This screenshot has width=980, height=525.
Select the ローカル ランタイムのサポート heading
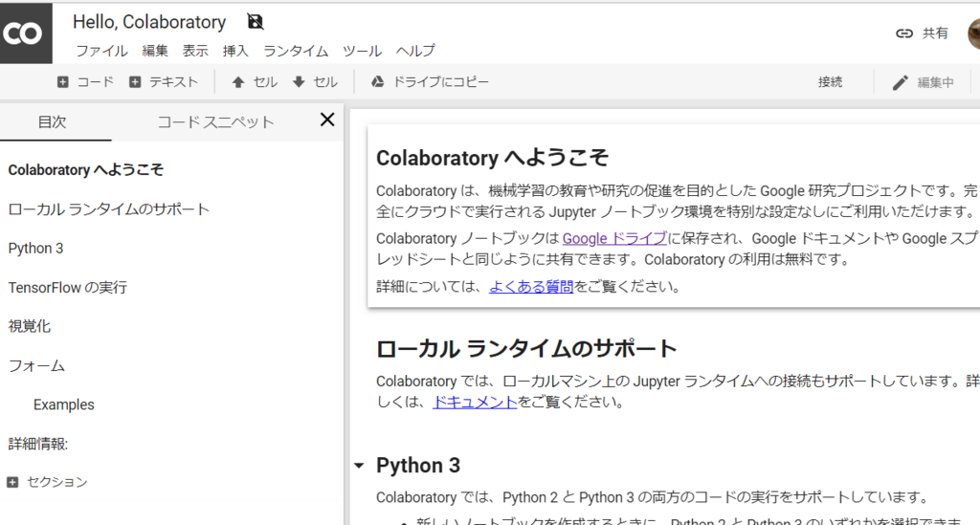526,348
